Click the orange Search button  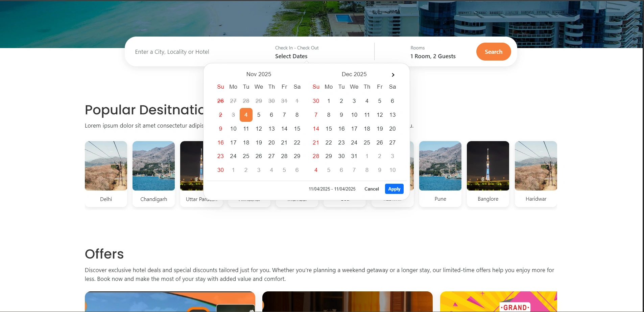point(493,52)
